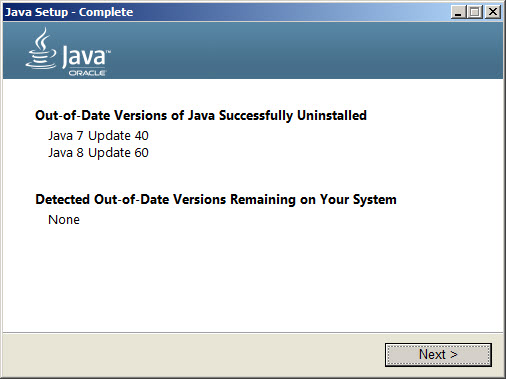Click the Oracle text under Java logo
This screenshot has width=506, height=379.
(x=87, y=73)
